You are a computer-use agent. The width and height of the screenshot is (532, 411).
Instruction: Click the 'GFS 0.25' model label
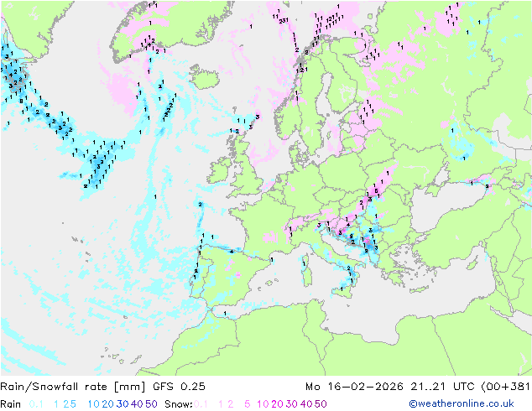[179, 387]
